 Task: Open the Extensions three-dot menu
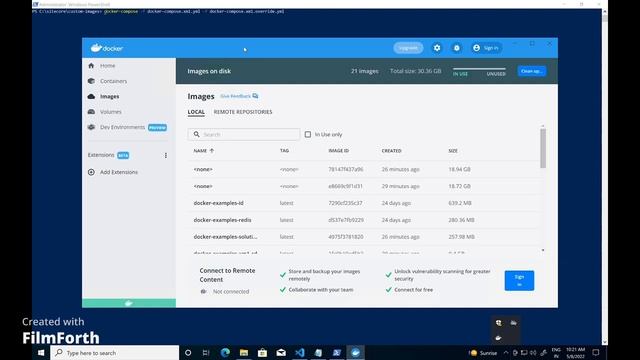pos(166,156)
